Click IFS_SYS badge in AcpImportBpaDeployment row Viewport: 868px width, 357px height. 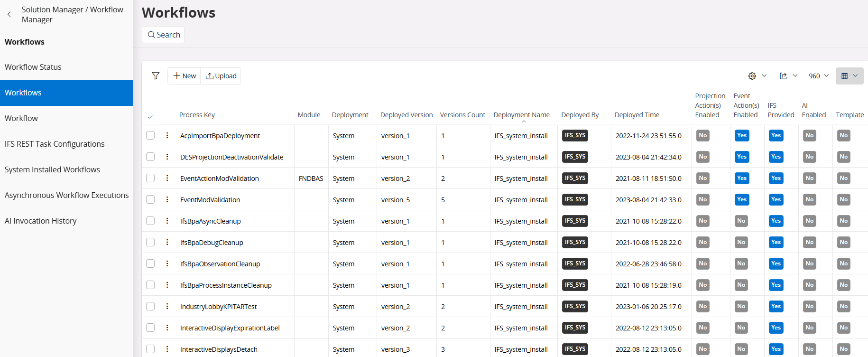(x=575, y=135)
